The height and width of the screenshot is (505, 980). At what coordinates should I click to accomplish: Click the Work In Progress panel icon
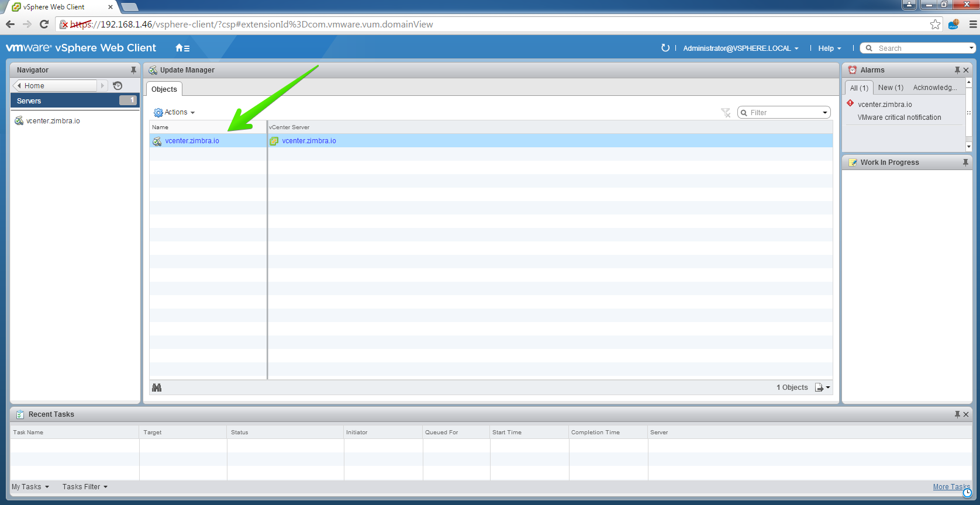(x=853, y=162)
